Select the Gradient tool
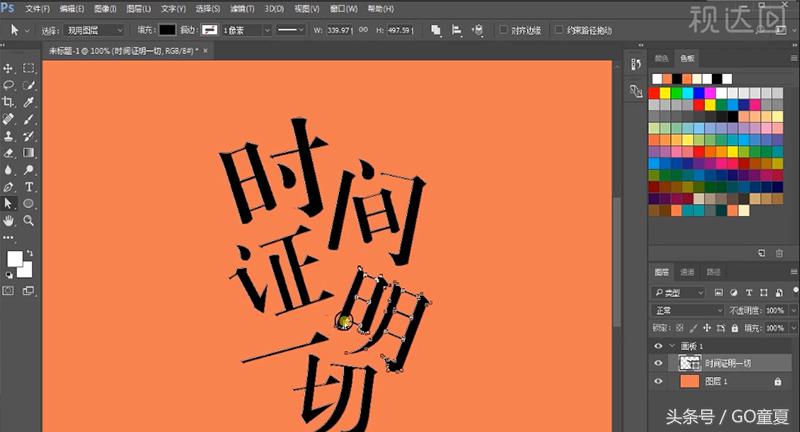 (x=29, y=153)
